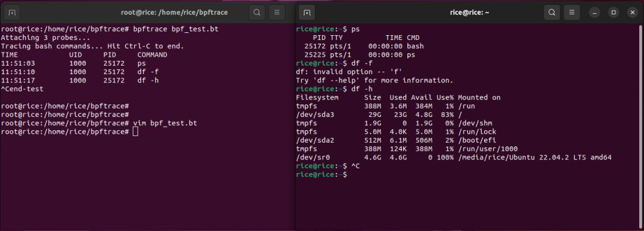Click the 'Mounted on' column header text

[479, 97]
